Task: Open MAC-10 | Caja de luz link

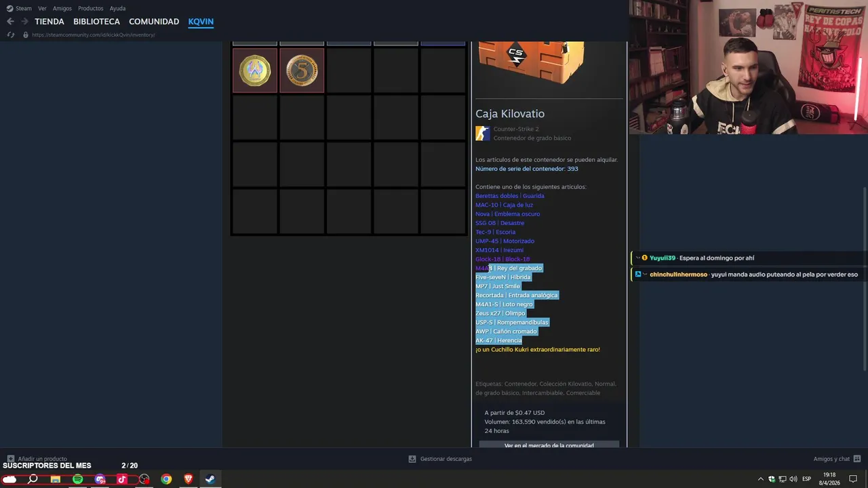Action: (x=504, y=205)
